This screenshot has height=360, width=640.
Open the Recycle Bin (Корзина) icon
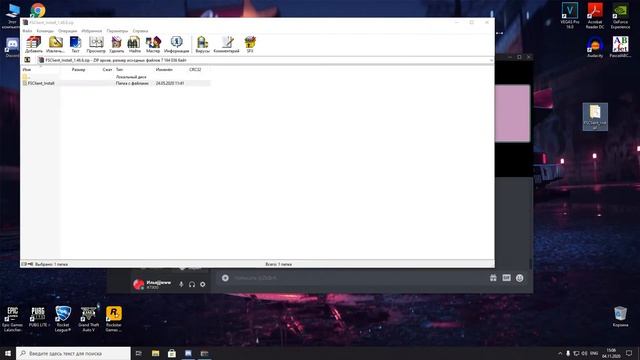tap(620, 317)
